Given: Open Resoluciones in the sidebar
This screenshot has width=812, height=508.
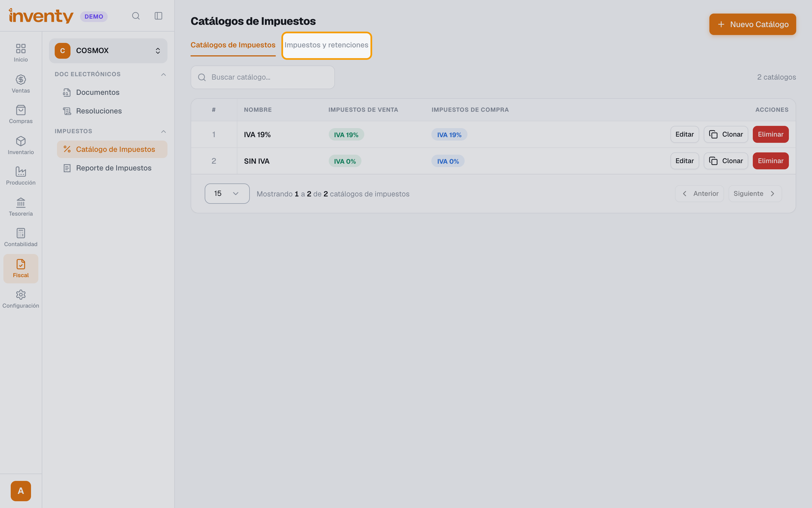Looking at the screenshot, I should click(112, 111).
